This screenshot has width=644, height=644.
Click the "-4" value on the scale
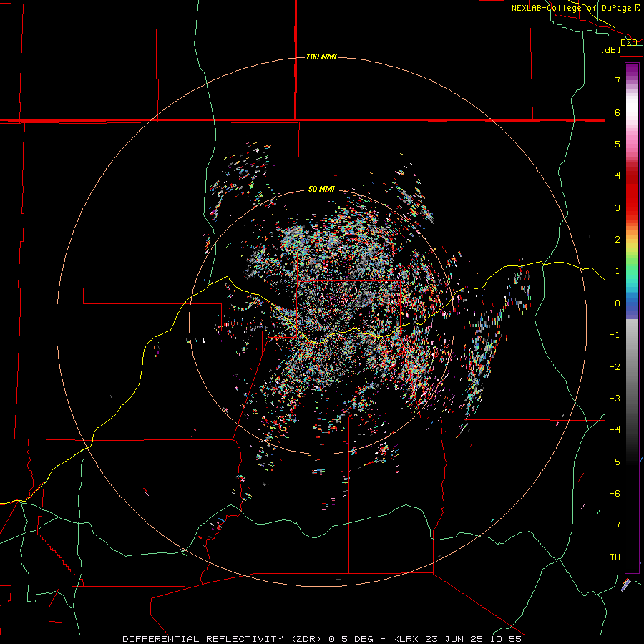pyautogui.click(x=615, y=429)
